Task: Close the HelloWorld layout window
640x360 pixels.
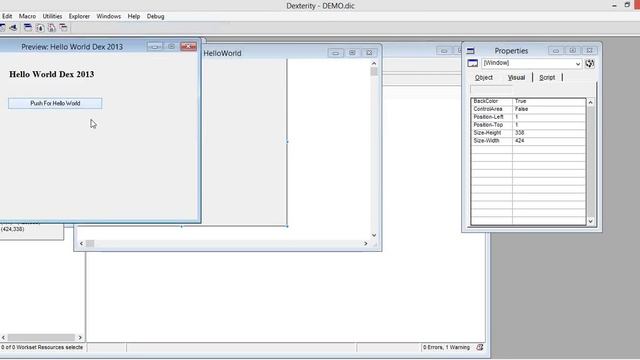Action: (369, 53)
